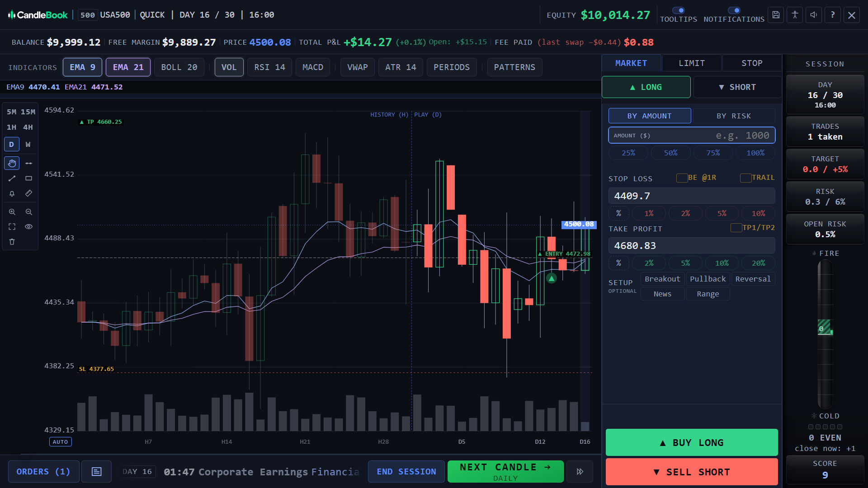Image resolution: width=868 pixels, height=488 pixels.
Task: Click the Take Profit 4680.83 field
Action: [x=692, y=246]
